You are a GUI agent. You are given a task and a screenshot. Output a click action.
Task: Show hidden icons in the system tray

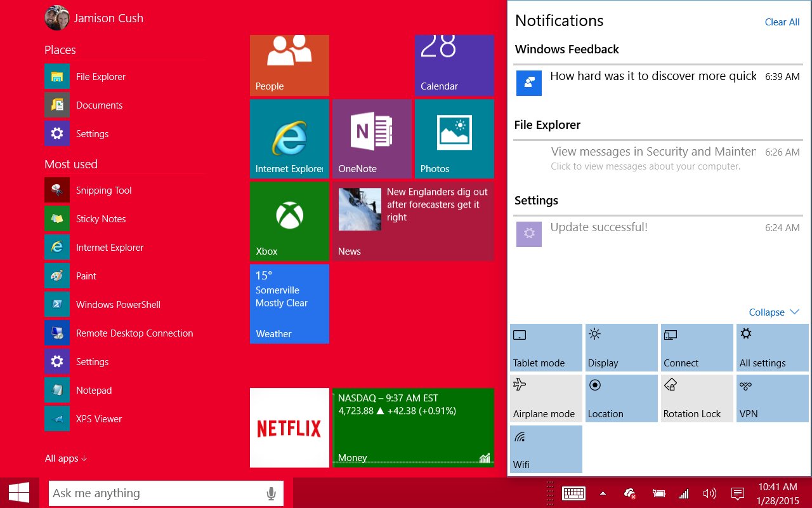pos(603,493)
